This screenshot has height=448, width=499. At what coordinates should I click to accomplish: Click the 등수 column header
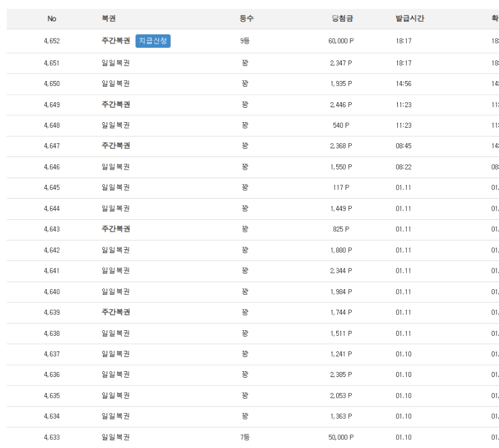(246, 19)
